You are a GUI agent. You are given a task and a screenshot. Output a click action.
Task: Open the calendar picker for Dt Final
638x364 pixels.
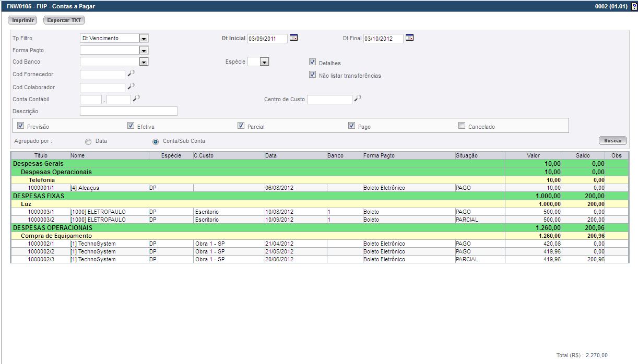pos(410,38)
